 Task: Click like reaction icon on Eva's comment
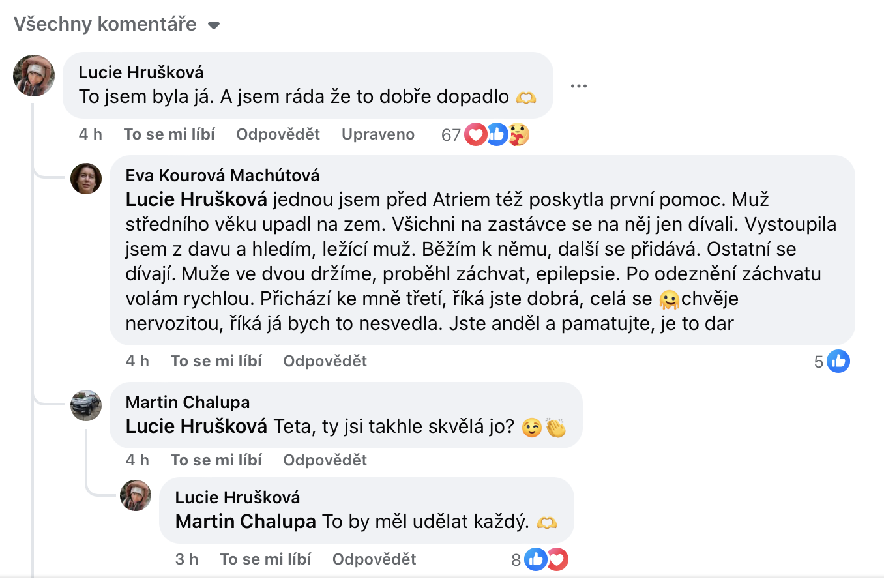click(838, 361)
